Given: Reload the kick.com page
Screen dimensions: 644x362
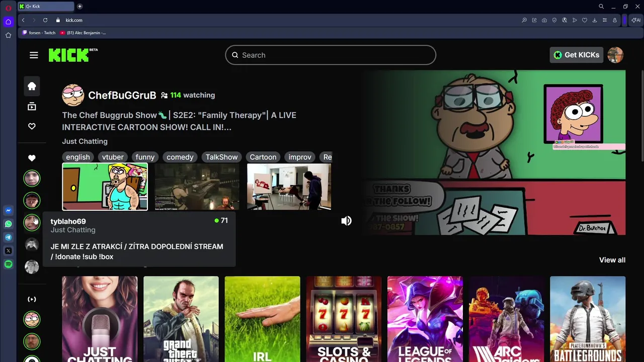Looking at the screenshot, I should click(x=45, y=20).
